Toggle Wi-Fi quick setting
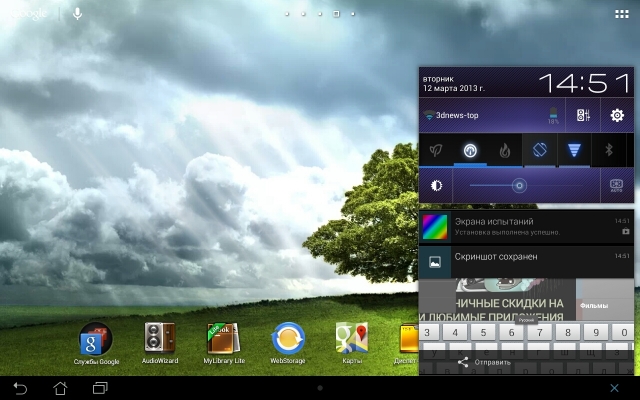Viewport: 640px width, 400px height. [574, 150]
